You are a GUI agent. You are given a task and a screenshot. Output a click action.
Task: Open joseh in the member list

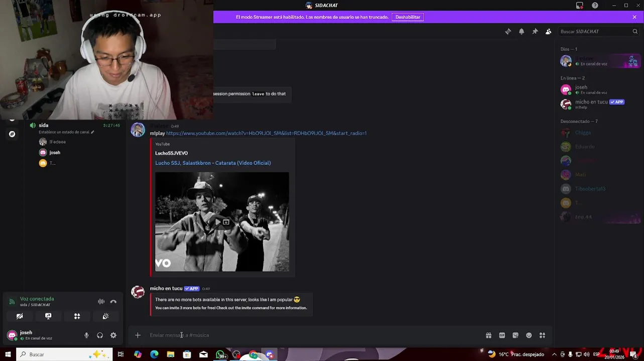tap(599, 90)
